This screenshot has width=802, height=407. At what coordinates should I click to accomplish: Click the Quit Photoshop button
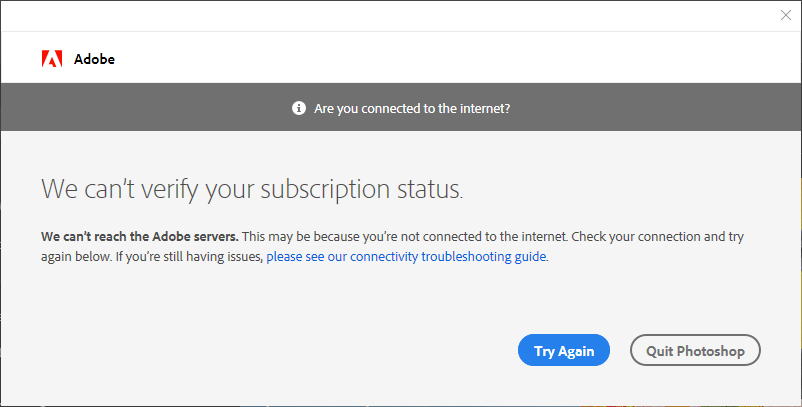coord(695,350)
